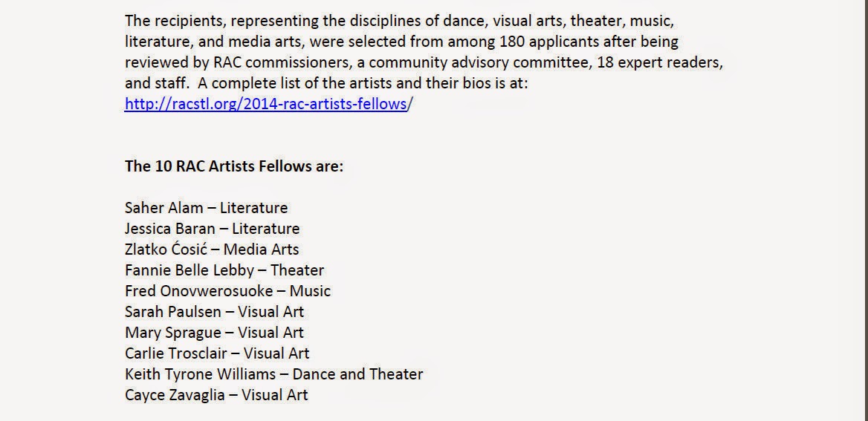
Task: Click the phrase '180 applicants' in the paragraph
Action: point(554,42)
